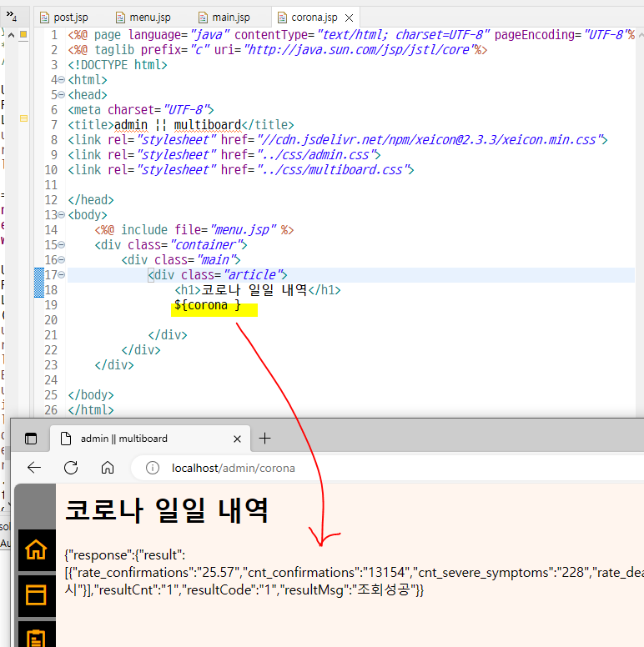Open a new browser tab with plus button

point(264,439)
